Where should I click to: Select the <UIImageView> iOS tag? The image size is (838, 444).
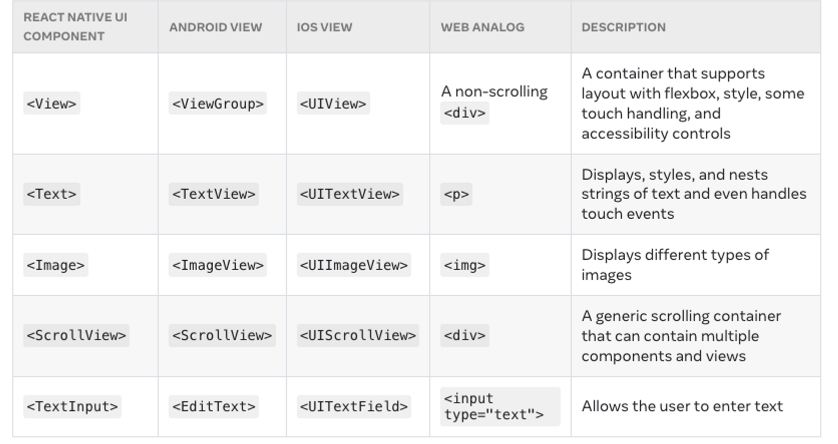click(354, 265)
